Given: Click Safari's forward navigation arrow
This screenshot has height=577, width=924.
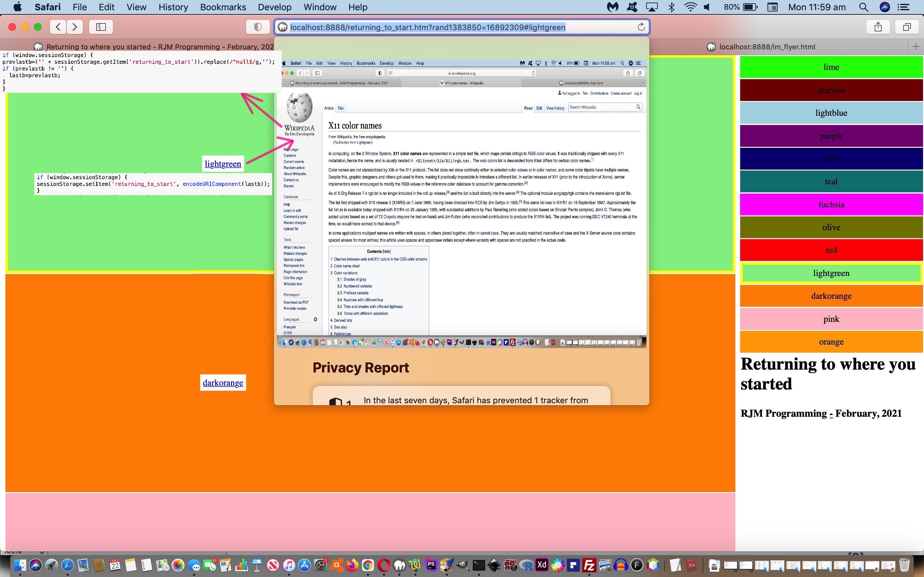Looking at the screenshot, I should coord(75,27).
